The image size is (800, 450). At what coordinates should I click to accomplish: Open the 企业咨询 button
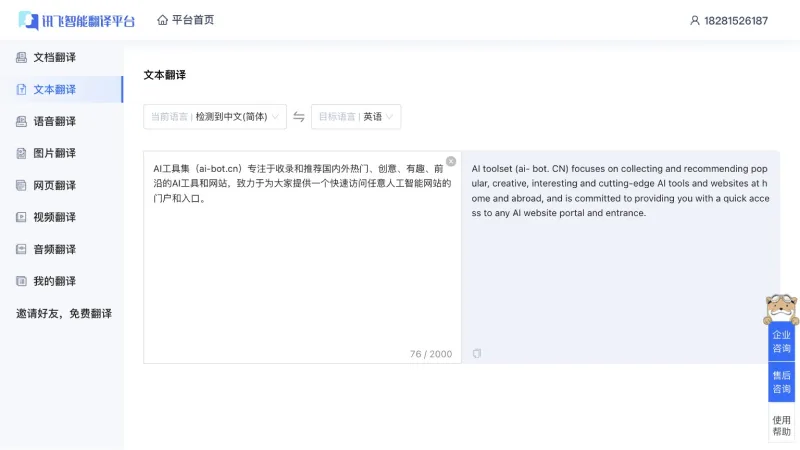(782, 341)
